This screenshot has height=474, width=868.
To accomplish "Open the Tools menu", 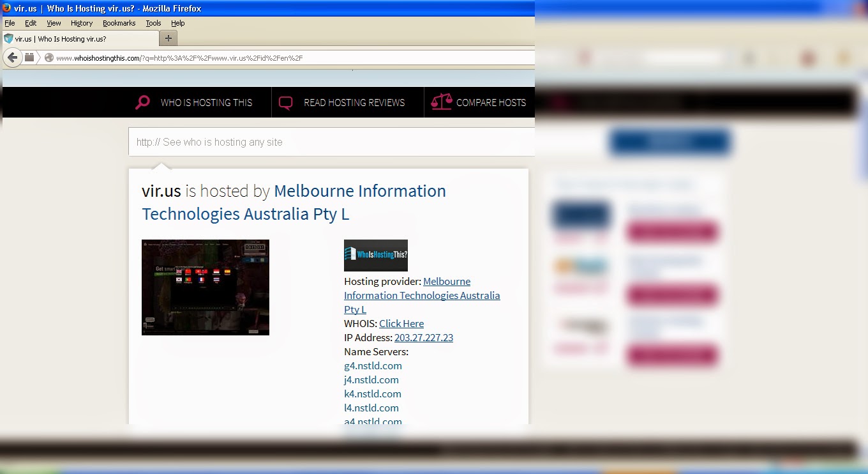I will [153, 23].
